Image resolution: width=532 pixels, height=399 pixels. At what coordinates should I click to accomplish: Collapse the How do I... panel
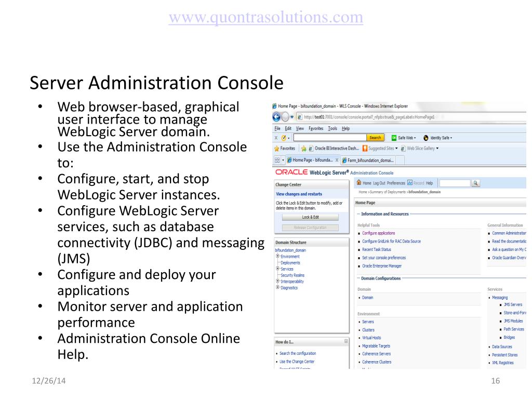click(345, 341)
